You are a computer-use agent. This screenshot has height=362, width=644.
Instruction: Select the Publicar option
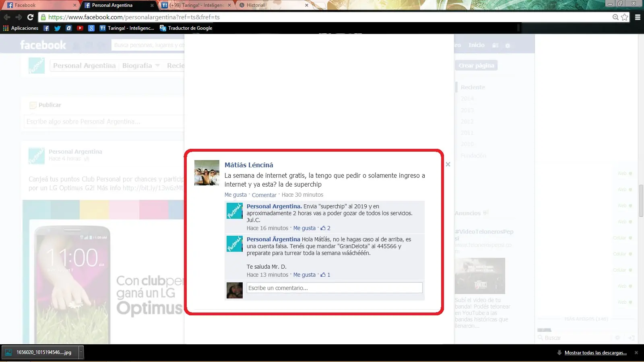pyautogui.click(x=45, y=105)
